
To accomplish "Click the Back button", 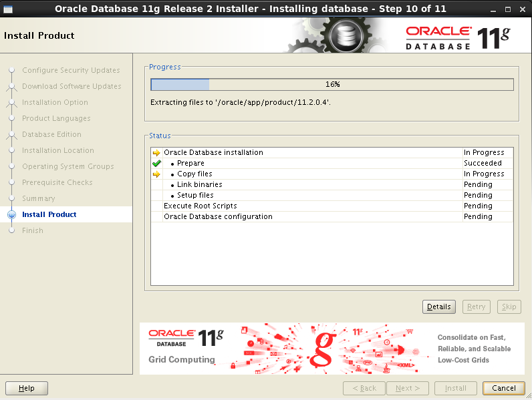I will tap(364, 388).
